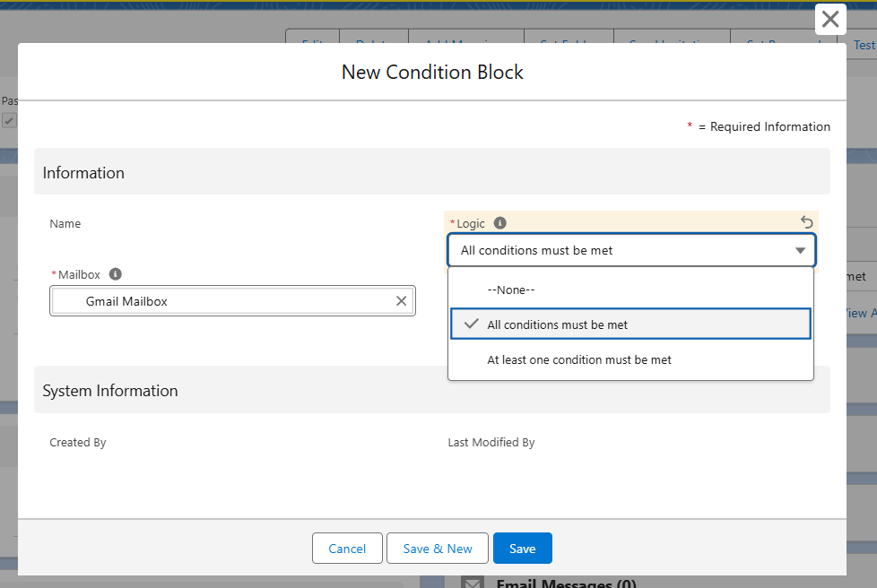Close the New Condition Block dialog
Screen dimensions: 877x588
[x=830, y=19]
